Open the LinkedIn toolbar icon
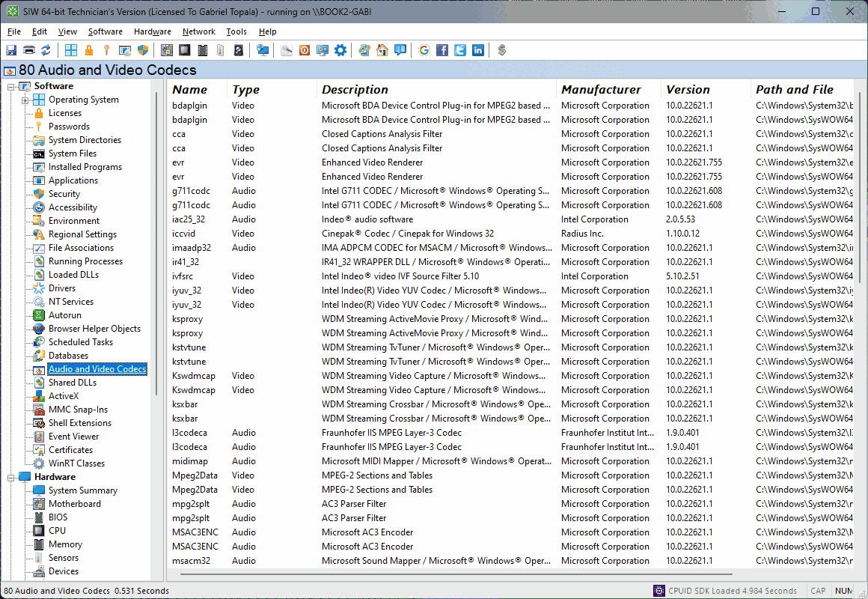868x599 pixels. 477,50
